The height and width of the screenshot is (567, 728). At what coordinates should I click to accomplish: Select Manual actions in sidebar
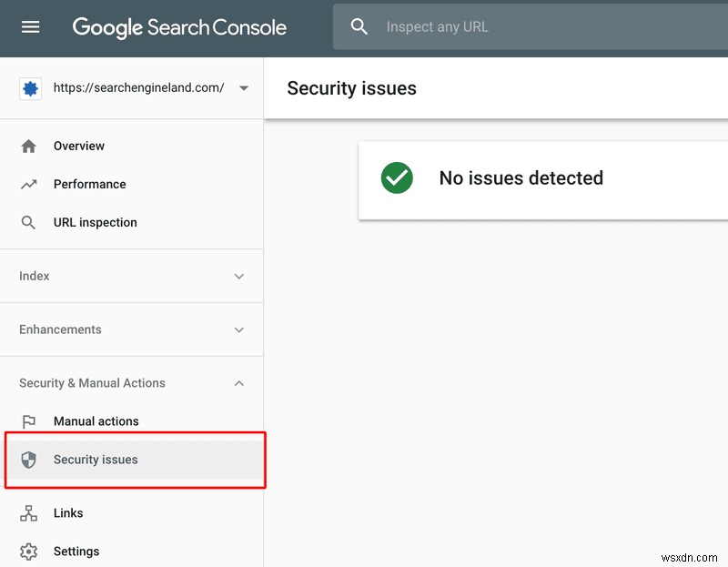pyautogui.click(x=96, y=421)
